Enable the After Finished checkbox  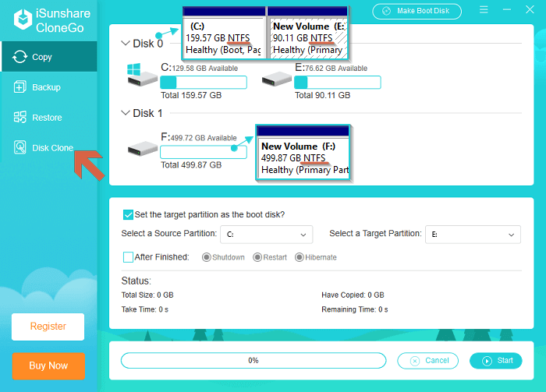click(x=128, y=257)
